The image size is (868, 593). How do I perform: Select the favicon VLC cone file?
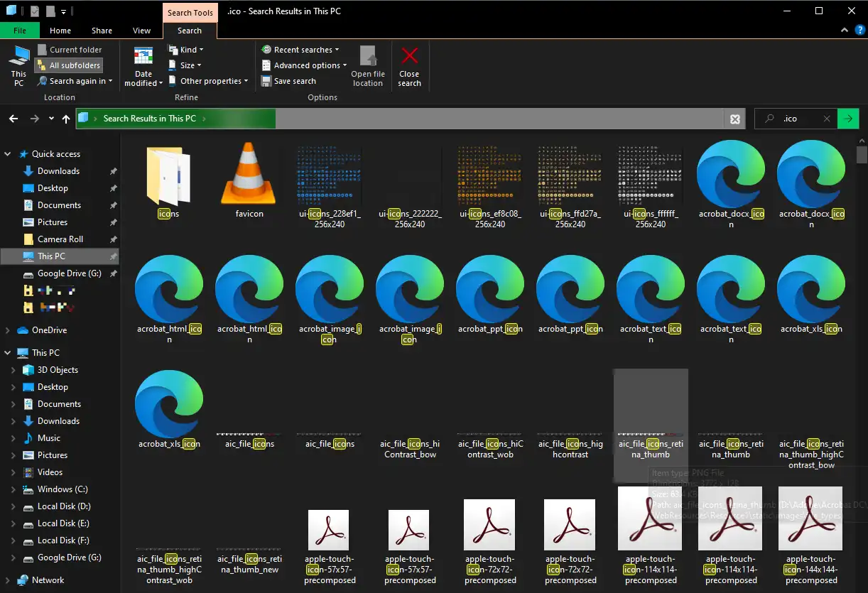(249, 180)
